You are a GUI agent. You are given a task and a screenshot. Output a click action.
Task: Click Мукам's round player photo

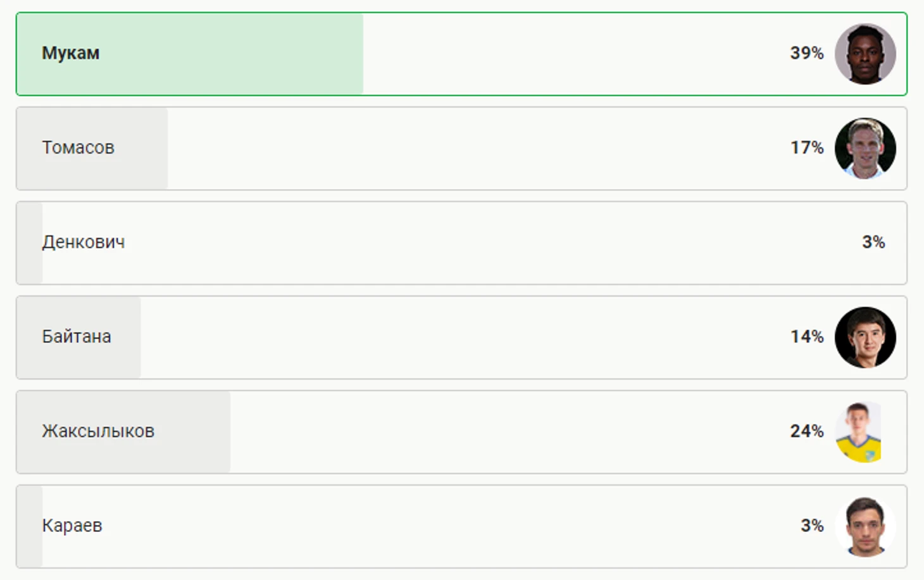point(865,54)
